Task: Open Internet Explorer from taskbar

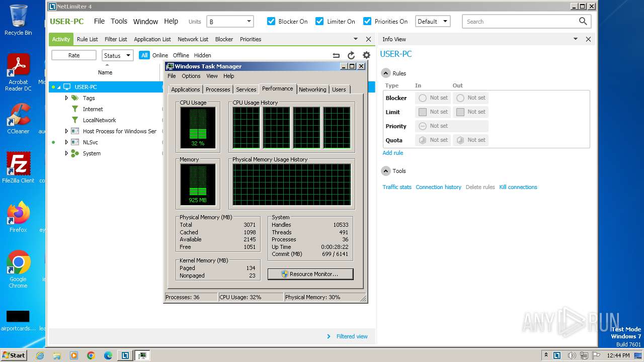Action: tap(40, 355)
